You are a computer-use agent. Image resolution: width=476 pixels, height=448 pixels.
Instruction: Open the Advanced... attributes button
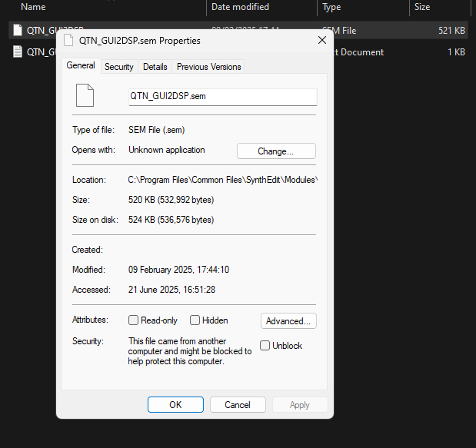(288, 321)
